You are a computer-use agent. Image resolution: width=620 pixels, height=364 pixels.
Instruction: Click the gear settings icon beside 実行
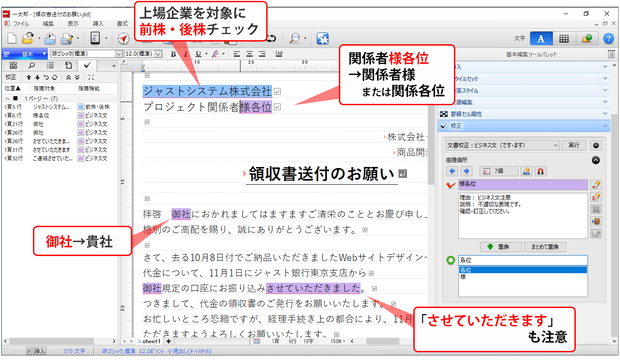(596, 145)
